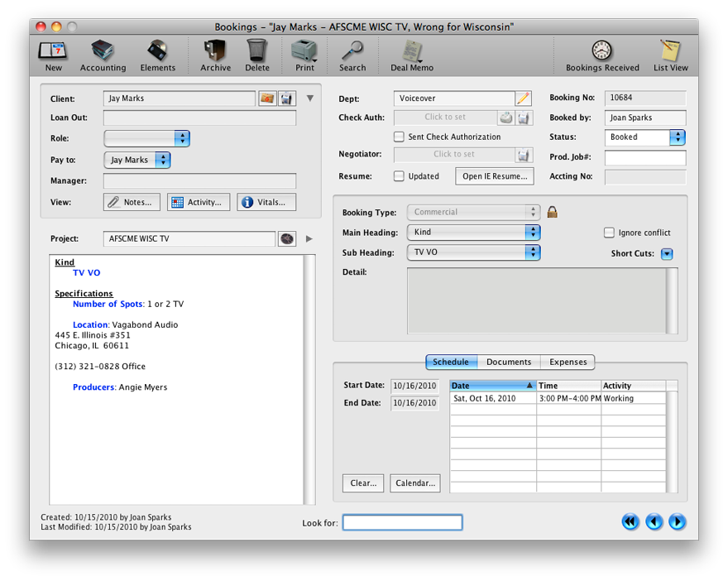Click Open IE Resume button

pos(495,176)
